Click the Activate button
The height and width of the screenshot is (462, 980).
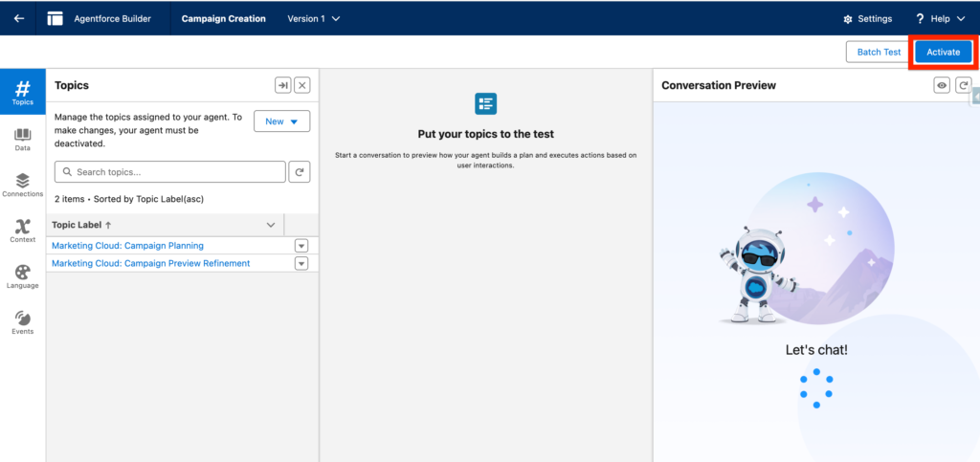pyautogui.click(x=943, y=52)
